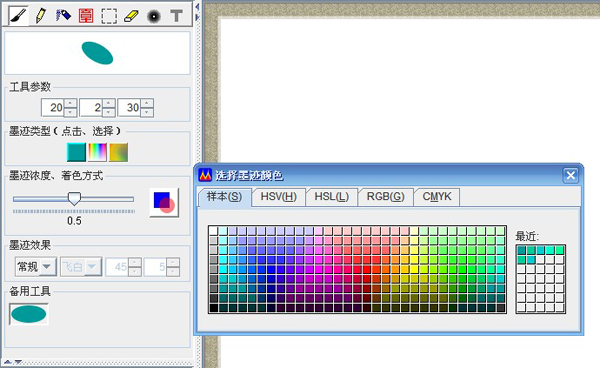Choose the rainbow ink type swatch

click(x=98, y=152)
